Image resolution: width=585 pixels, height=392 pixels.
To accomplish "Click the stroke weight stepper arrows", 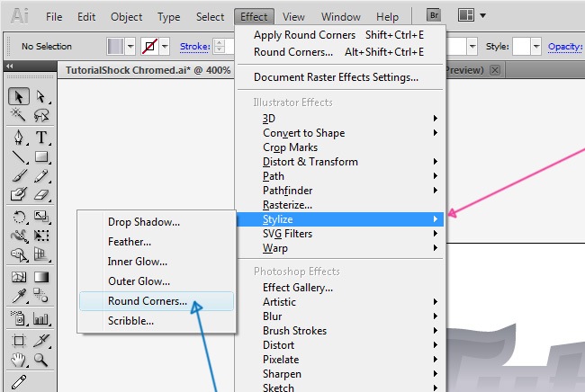I will pos(220,47).
